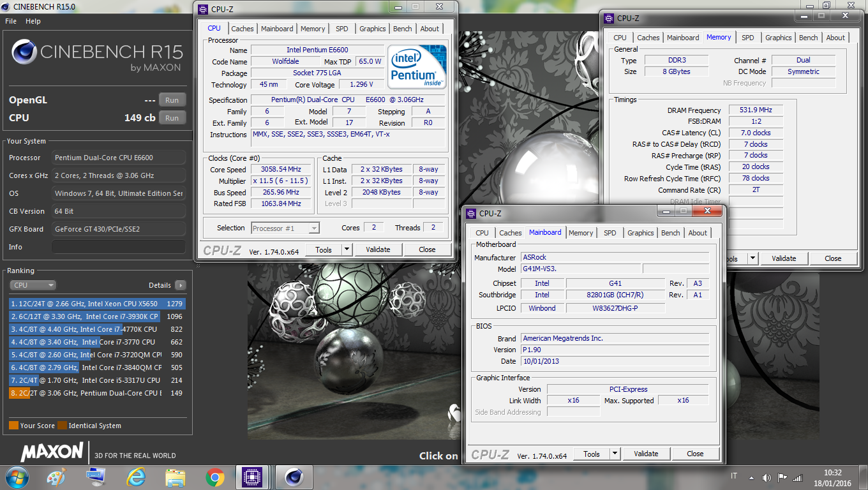Open About tab in CPU window

pos(430,29)
